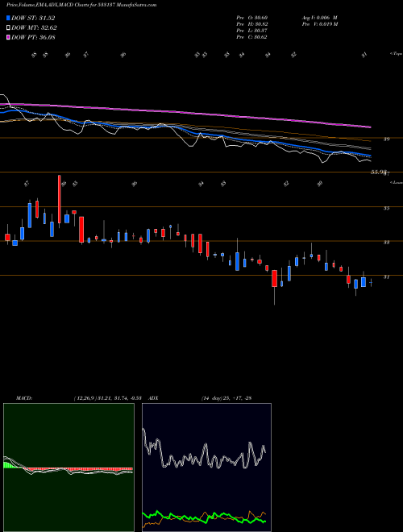Click the 33 price axis label
The image size is (403, 532).
386,243
